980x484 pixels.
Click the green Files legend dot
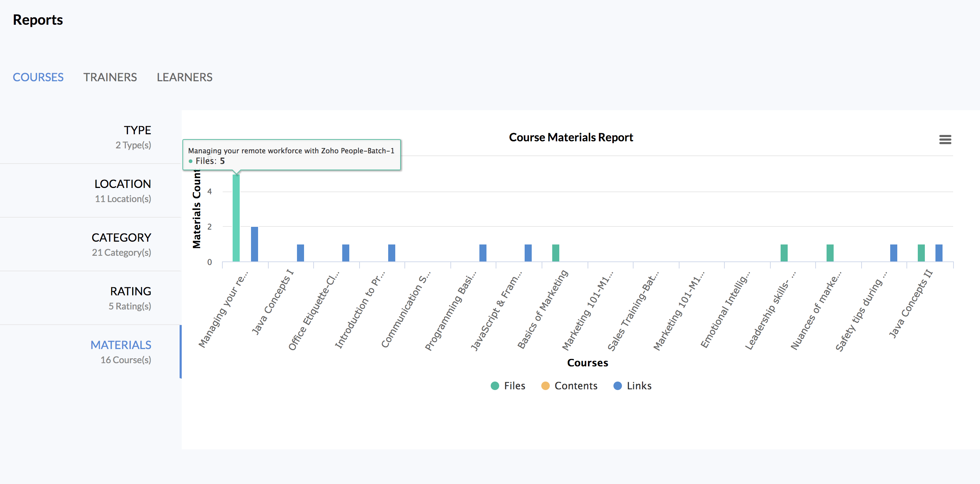click(x=495, y=385)
